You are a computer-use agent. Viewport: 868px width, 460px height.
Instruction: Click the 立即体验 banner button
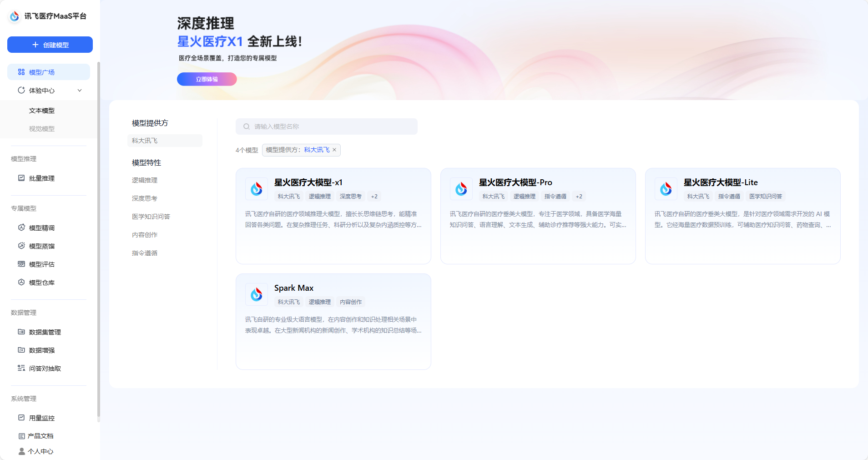point(207,79)
